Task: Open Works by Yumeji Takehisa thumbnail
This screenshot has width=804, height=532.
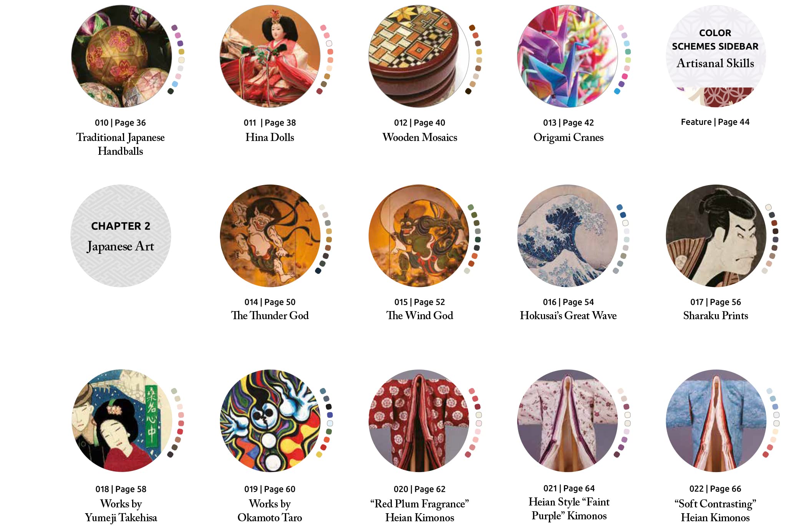Action: click(121, 421)
